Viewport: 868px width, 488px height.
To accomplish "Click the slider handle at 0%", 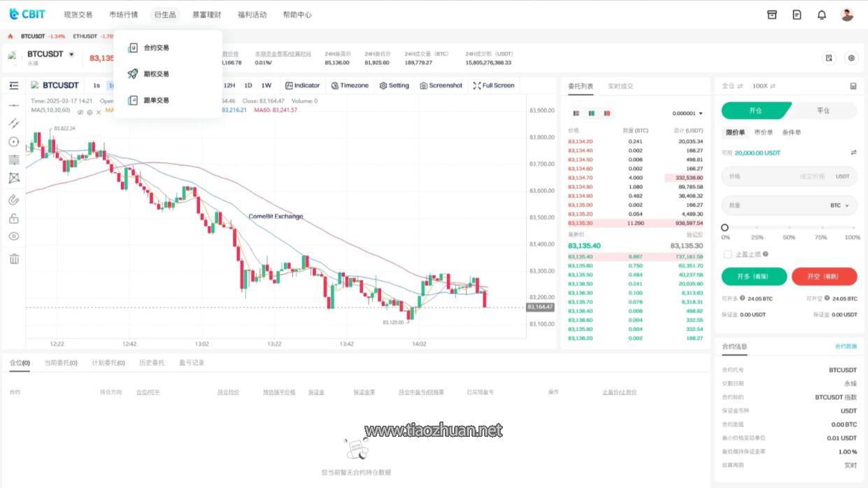I will pyautogui.click(x=725, y=228).
